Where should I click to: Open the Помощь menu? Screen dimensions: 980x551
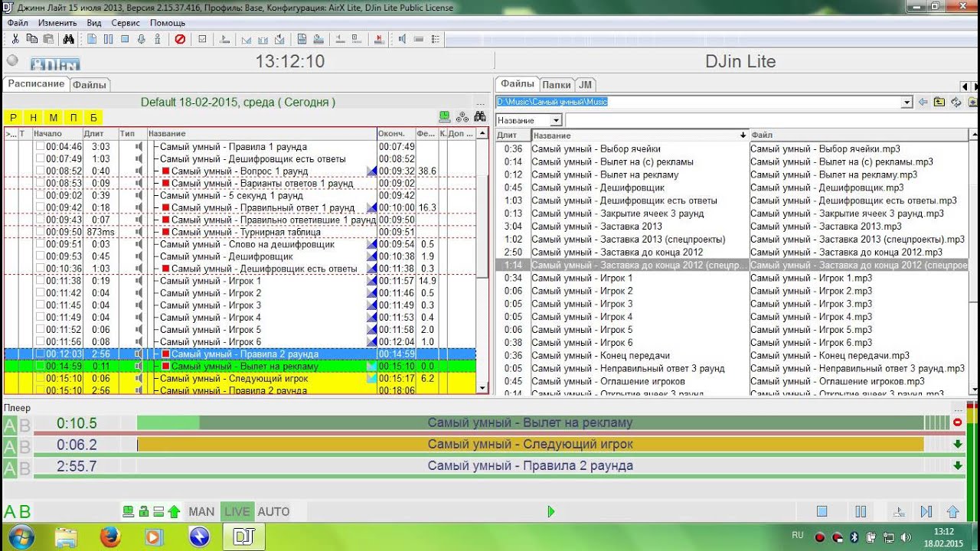tap(168, 23)
